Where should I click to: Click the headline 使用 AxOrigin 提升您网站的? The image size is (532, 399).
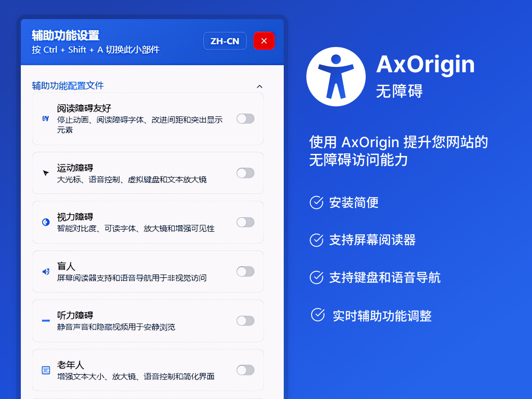point(399,142)
